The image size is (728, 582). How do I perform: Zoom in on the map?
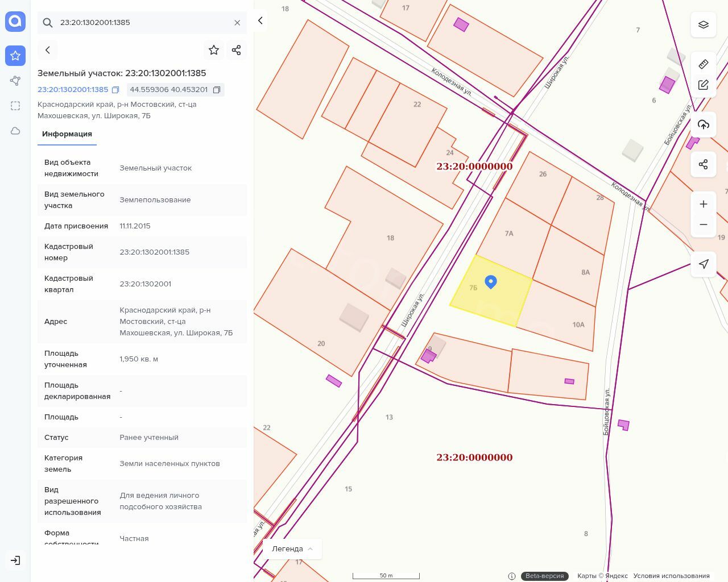pyautogui.click(x=704, y=204)
